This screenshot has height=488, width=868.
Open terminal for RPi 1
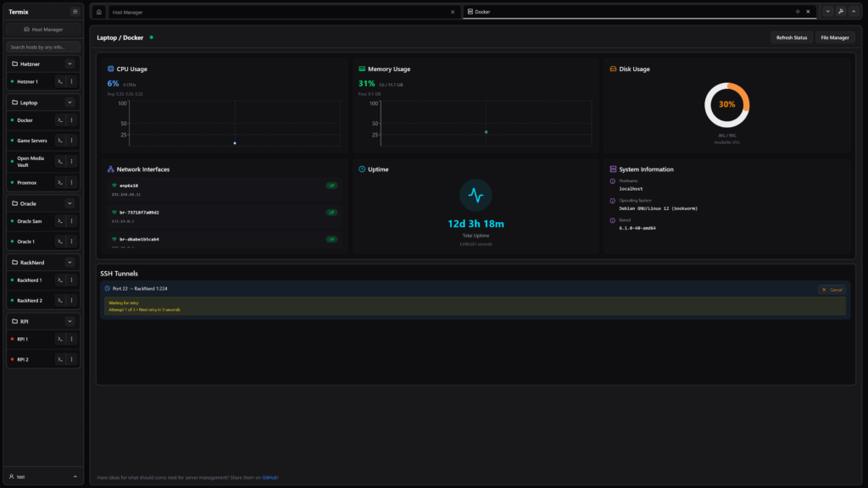(60, 339)
